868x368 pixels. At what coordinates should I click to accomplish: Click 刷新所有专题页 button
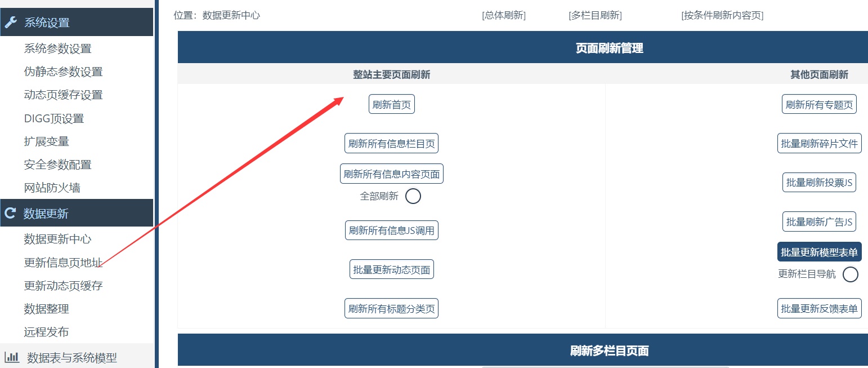coord(819,104)
